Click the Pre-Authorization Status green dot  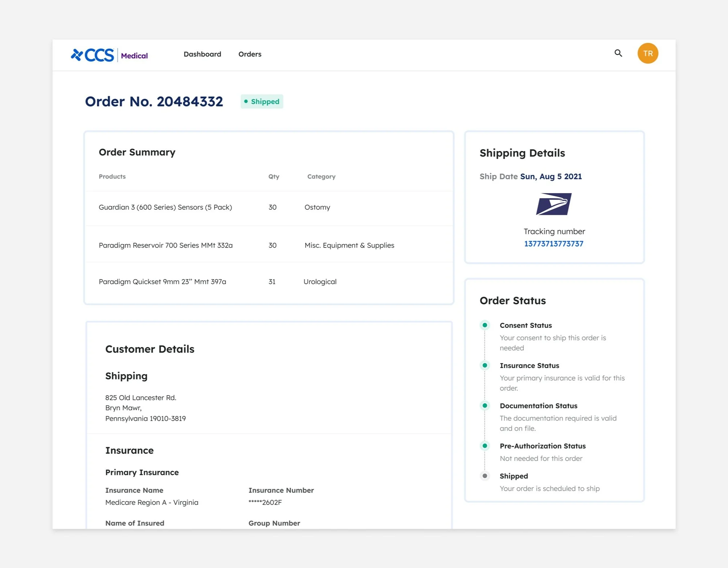pos(484,446)
